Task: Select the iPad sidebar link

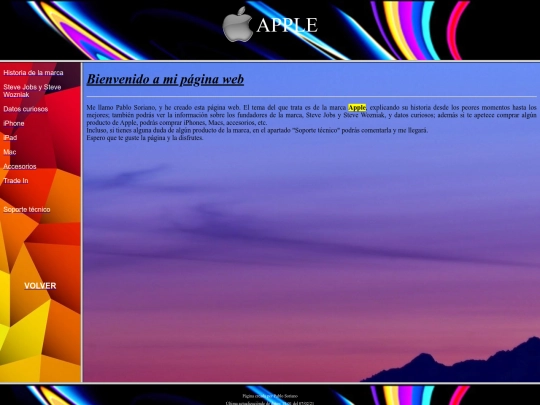Action: point(10,137)
